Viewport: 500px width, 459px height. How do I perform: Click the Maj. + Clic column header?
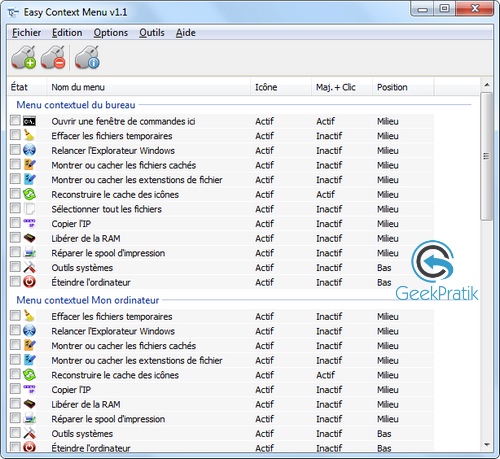point(342,87)
